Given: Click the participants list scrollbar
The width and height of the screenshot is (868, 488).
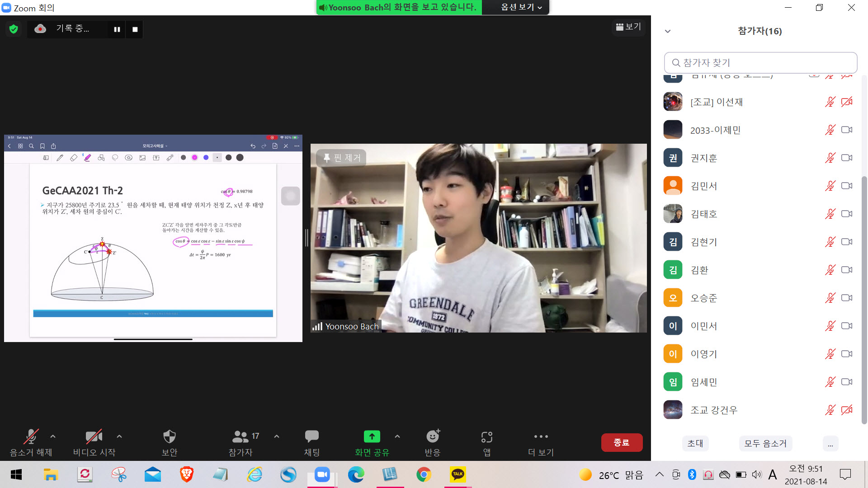Looking at the screenshot, I should tap(864, 300).
